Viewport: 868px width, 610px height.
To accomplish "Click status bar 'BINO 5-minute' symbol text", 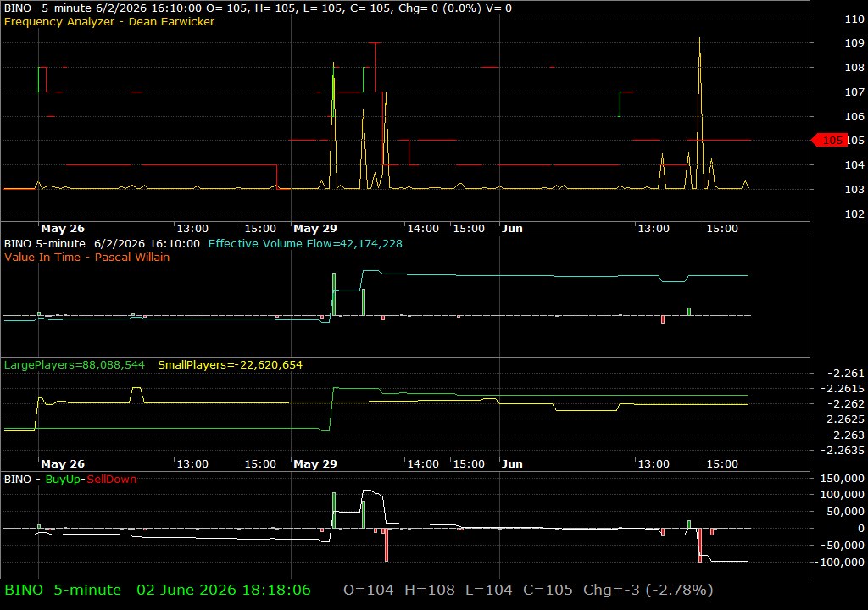I will coord(63,590).
